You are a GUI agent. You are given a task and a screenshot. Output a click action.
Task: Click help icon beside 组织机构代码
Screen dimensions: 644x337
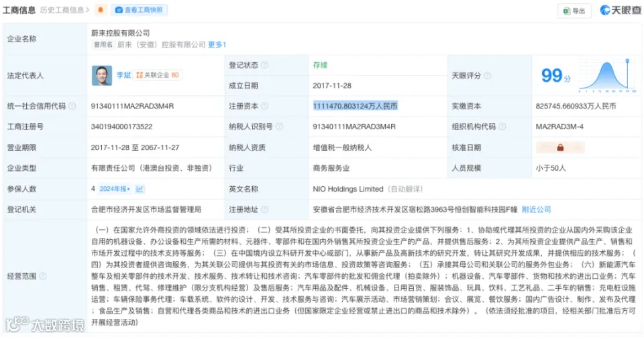(x=502, y=127)
